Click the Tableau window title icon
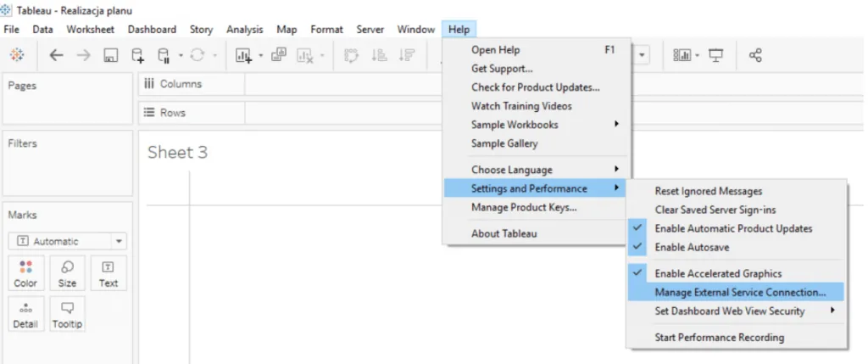Image resolution: width=868 pixels, height=364 pixels. pos(6,10)
